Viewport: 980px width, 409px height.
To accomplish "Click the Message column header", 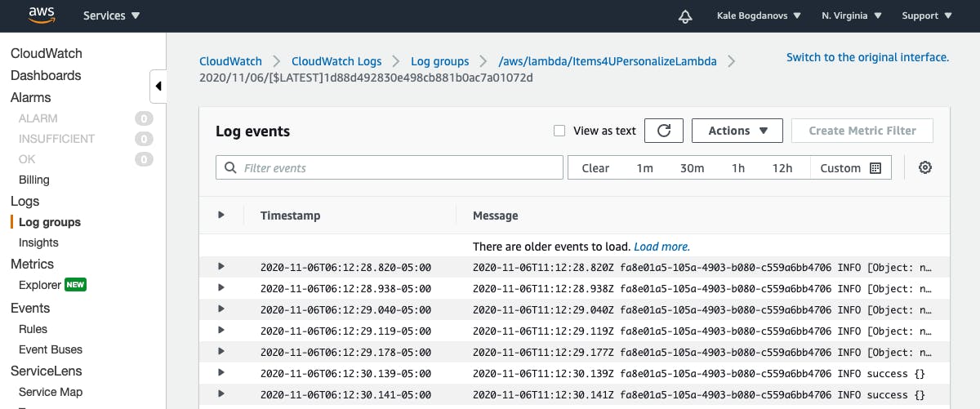I will (x=496, y=216).
